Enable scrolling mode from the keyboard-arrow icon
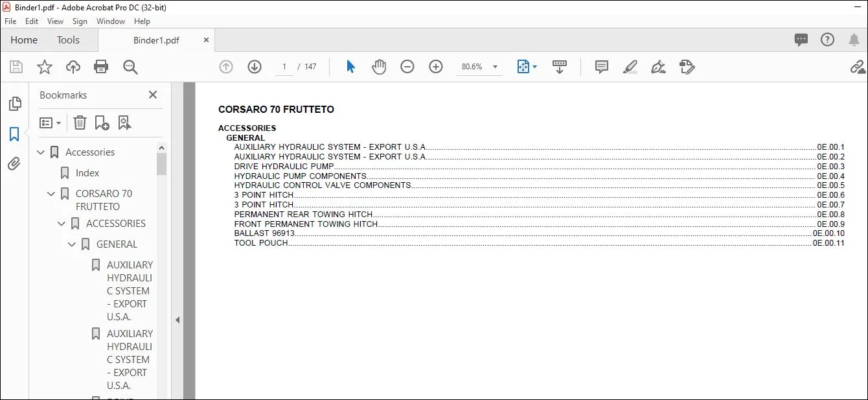This screenshot has height=400, width=868. [560, 67]
